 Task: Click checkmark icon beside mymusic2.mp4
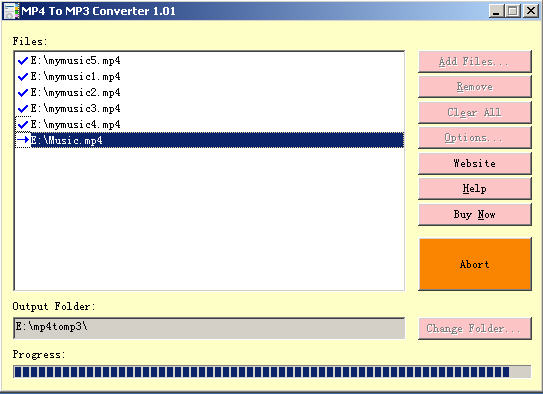tap(23, 93)
